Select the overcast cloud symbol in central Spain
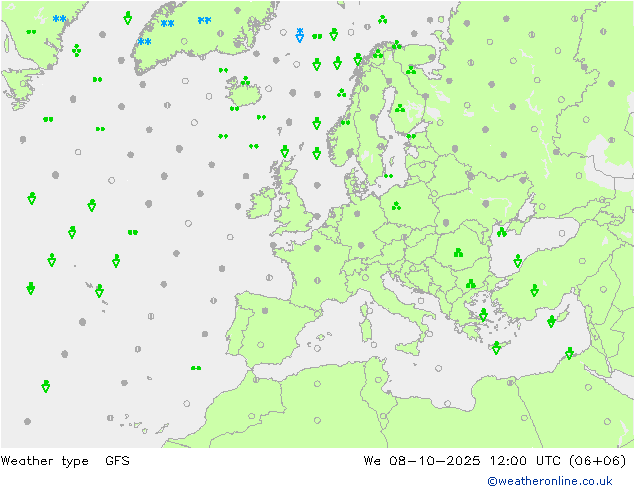Image resolution: width=634 pixels, height=490 pixels. click(265, 310)
